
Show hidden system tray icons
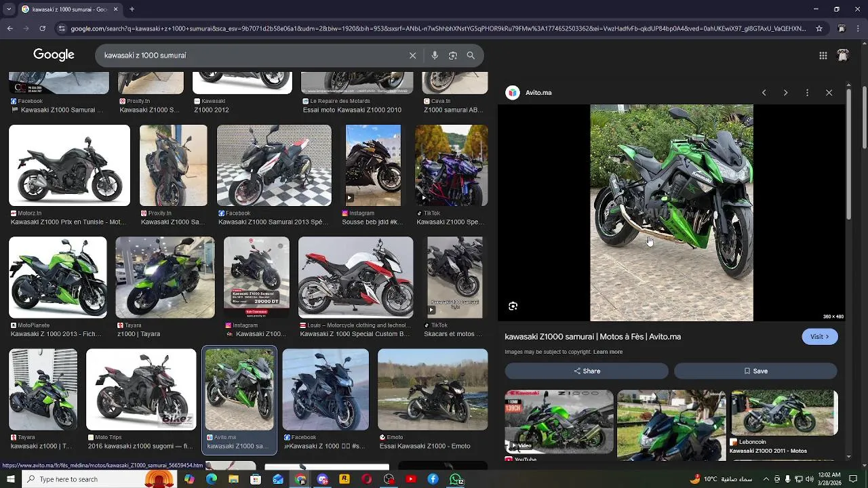tap(766, 479)
